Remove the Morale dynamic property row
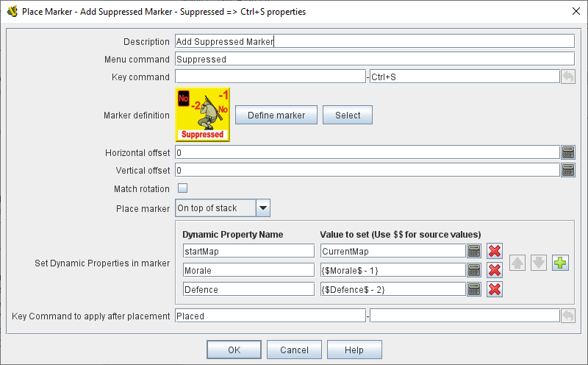588x365 pixels. coord(495,270)
